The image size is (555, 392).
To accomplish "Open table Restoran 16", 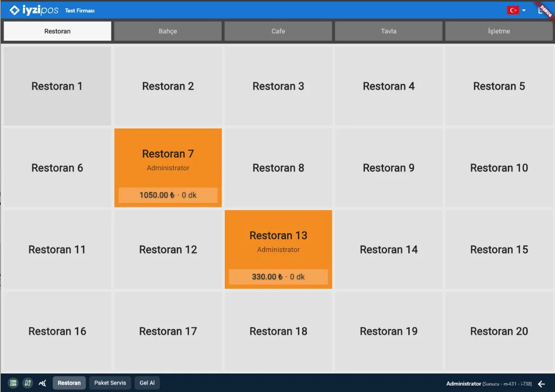I will tap(57, 331).
